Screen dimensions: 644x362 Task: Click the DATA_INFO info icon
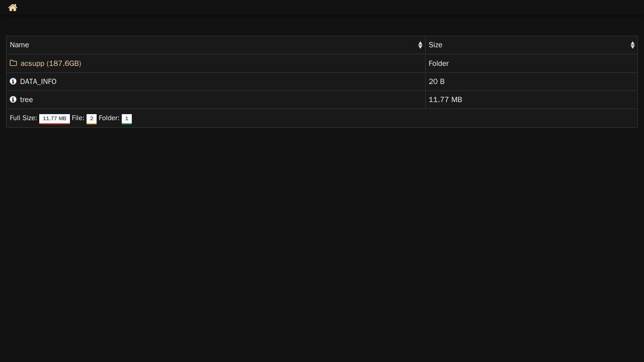point(13,81)
